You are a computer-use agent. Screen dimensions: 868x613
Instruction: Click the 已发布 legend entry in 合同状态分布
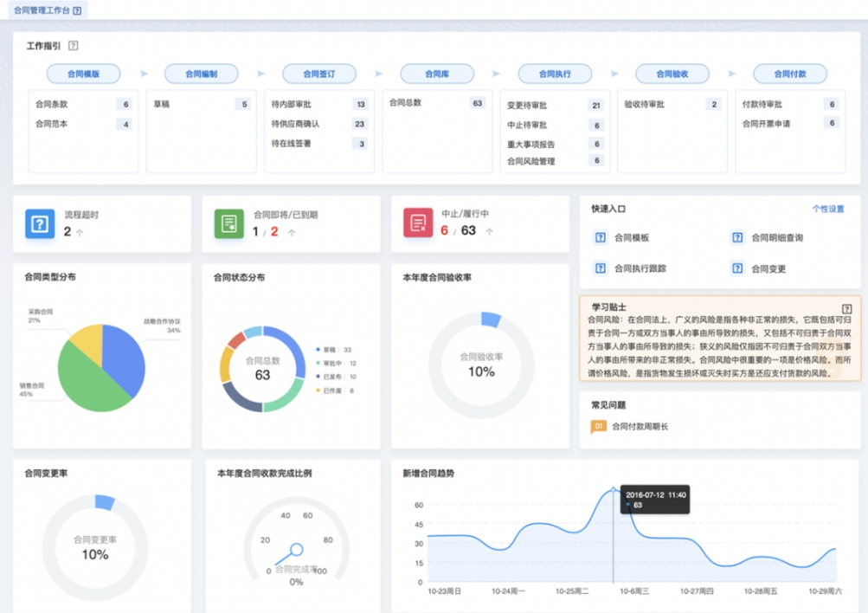pyautogui.click(x=336, y=377)
